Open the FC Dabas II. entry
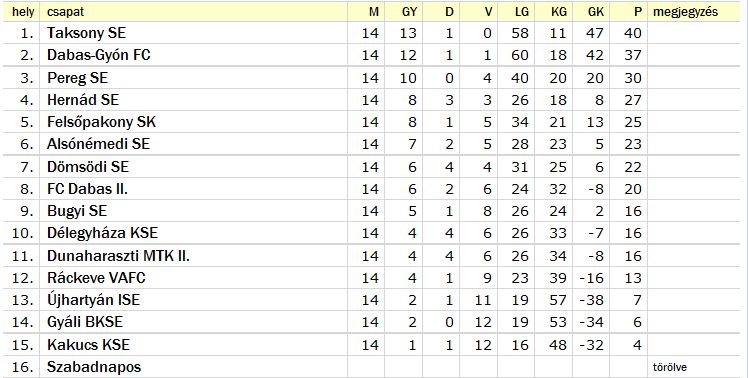Screen dimensions: 748x378 coord(87,189)
